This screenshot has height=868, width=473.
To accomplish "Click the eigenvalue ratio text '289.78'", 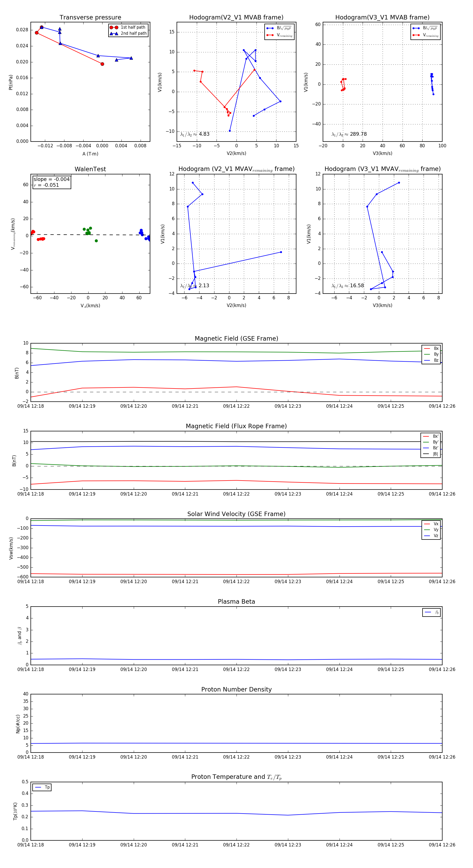I will coord(358,134).
